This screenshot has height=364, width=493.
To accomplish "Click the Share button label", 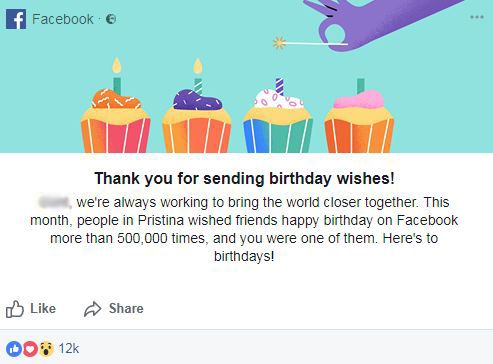I will point(126,308).
